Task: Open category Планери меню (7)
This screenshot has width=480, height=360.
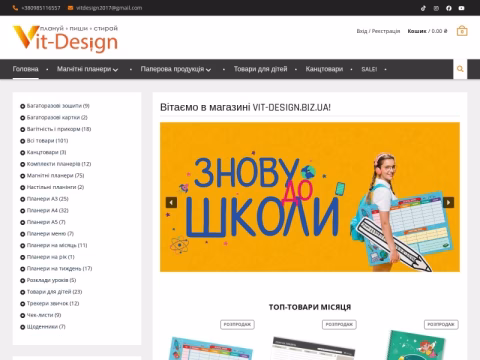Action: tap(50, 234)
